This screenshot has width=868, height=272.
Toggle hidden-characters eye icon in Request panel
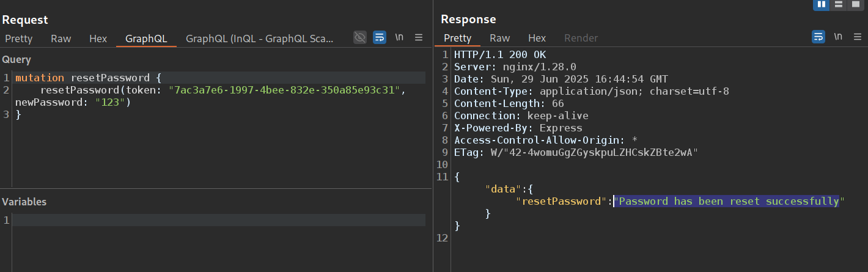(360, 37)
